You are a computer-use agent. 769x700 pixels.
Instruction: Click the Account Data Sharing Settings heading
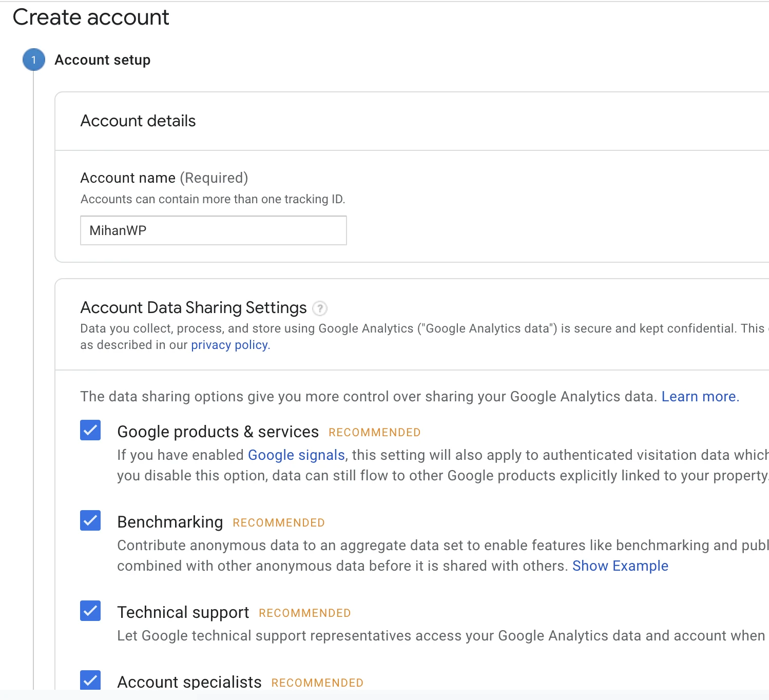[194, 308]
